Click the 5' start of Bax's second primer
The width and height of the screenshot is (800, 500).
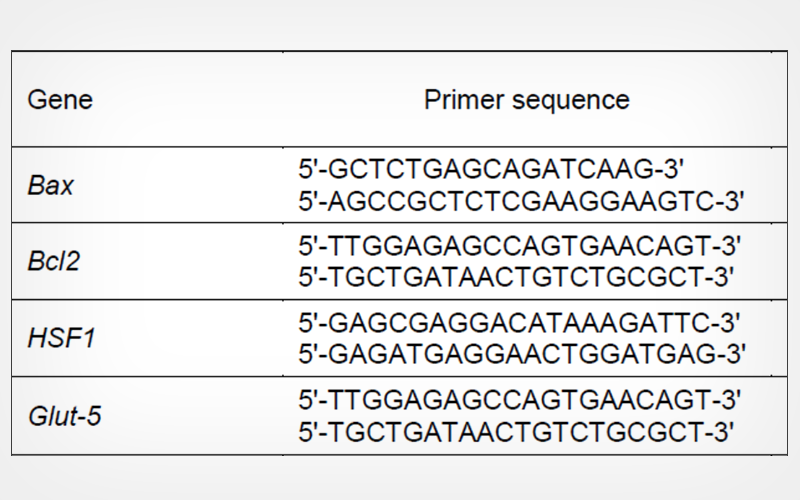pos(306,201)
